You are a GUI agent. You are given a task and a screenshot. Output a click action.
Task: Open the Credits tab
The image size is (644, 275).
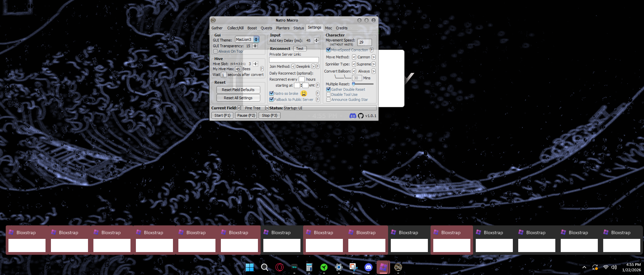(x=342, y=28)
